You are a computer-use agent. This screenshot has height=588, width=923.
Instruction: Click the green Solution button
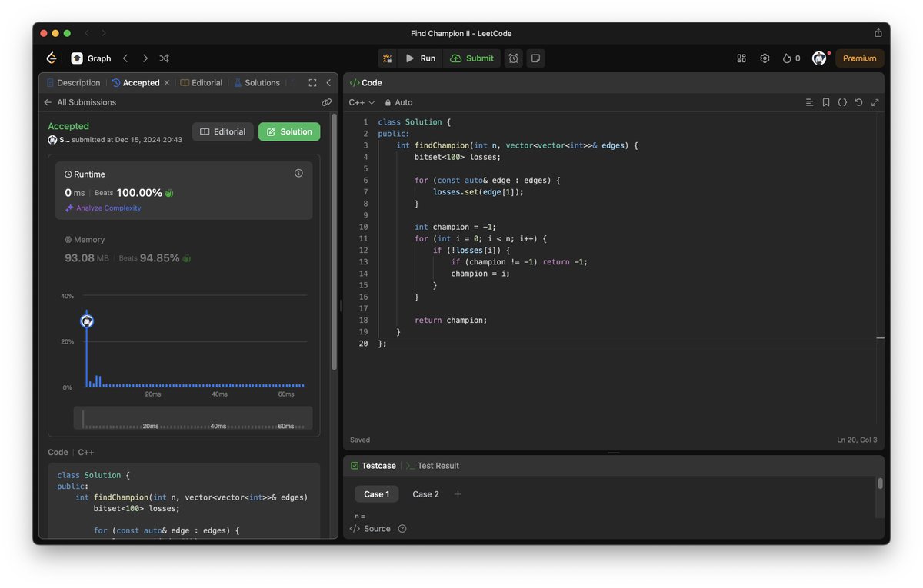pos(289,132)
